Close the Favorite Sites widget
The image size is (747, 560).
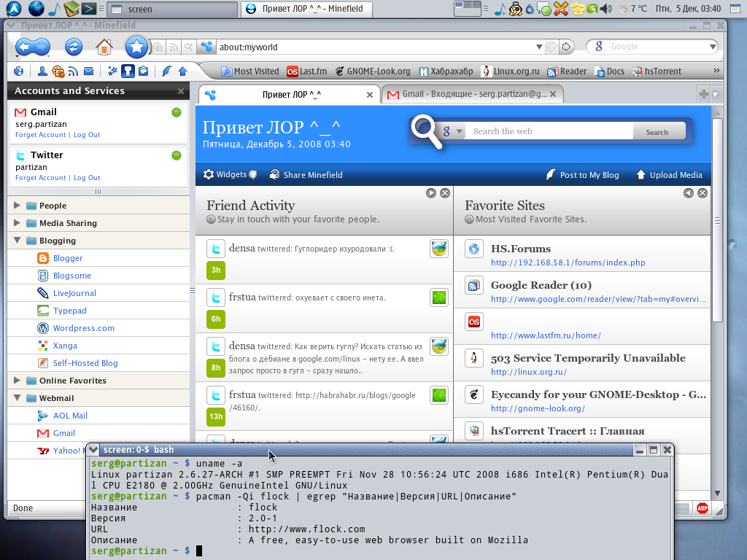click(703, 193)
